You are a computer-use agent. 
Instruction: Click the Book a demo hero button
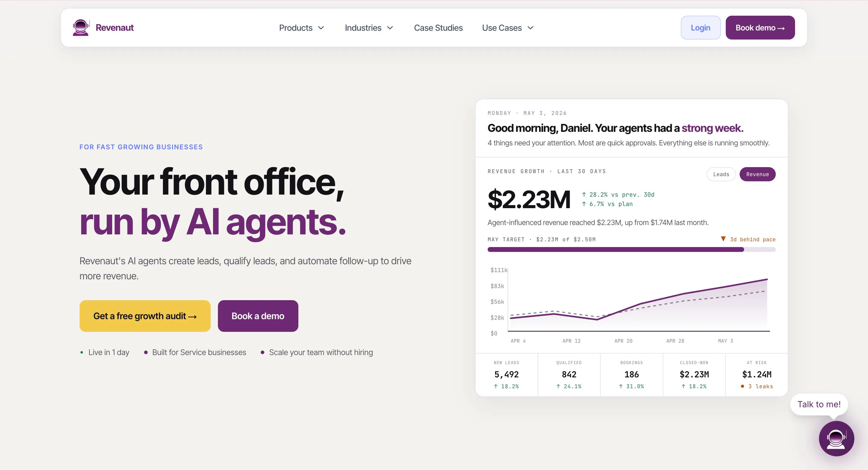[x=258, y=316]
